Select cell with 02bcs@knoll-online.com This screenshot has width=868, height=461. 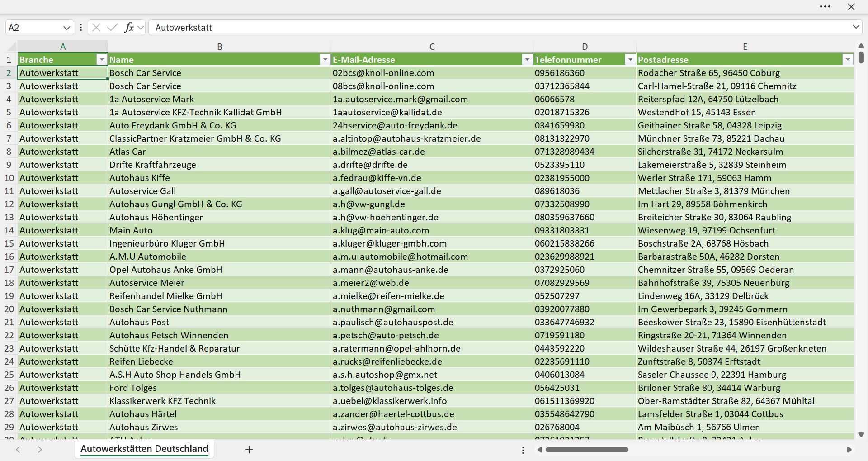[x=432, y=73]
